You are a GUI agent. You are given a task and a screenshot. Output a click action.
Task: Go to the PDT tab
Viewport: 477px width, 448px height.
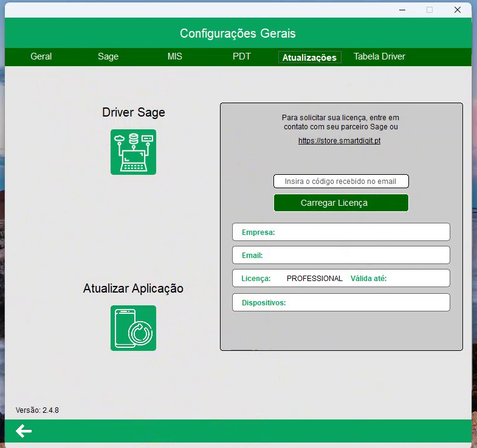(x=242, y=56)
